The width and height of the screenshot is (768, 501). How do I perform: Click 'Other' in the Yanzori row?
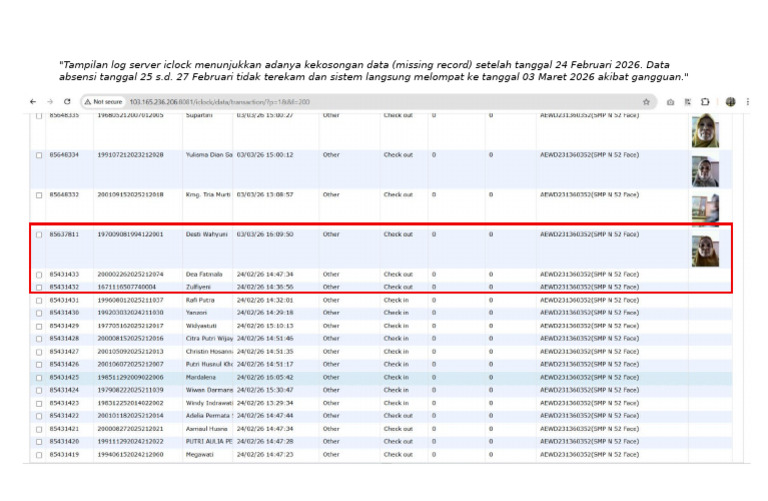pos(331,312)
